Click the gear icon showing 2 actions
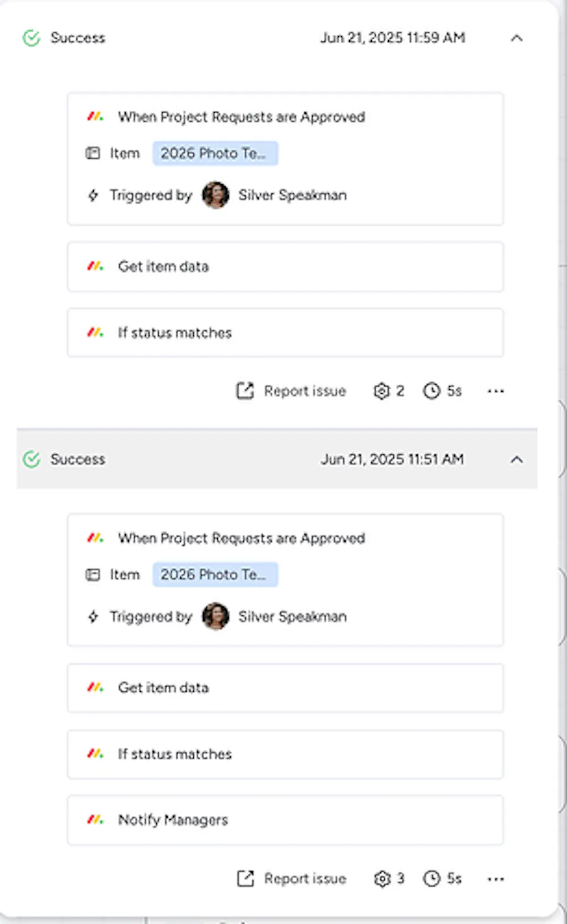 pos(382,391)
